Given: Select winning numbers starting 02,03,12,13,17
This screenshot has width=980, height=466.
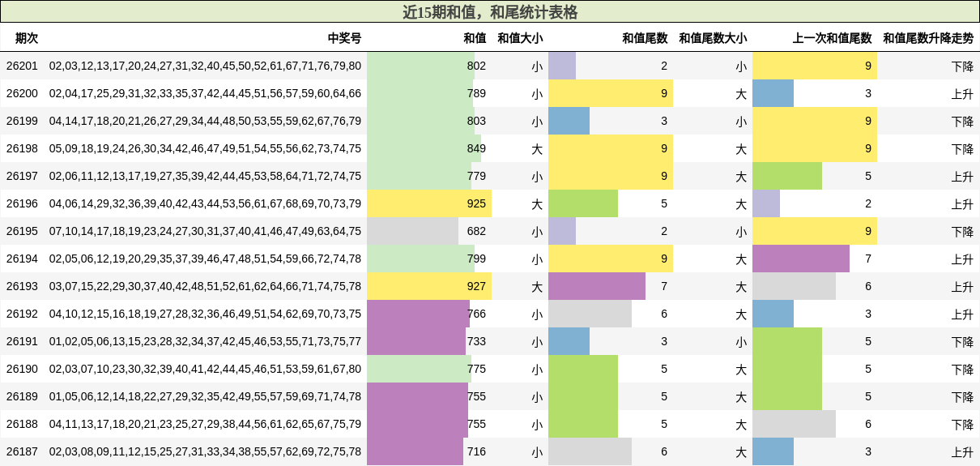Looking at the screenshot, I should coord(205,66).
